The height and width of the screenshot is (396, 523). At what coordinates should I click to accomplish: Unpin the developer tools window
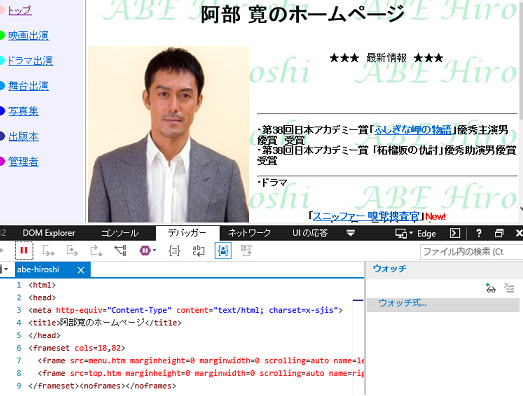click(499, 233)
